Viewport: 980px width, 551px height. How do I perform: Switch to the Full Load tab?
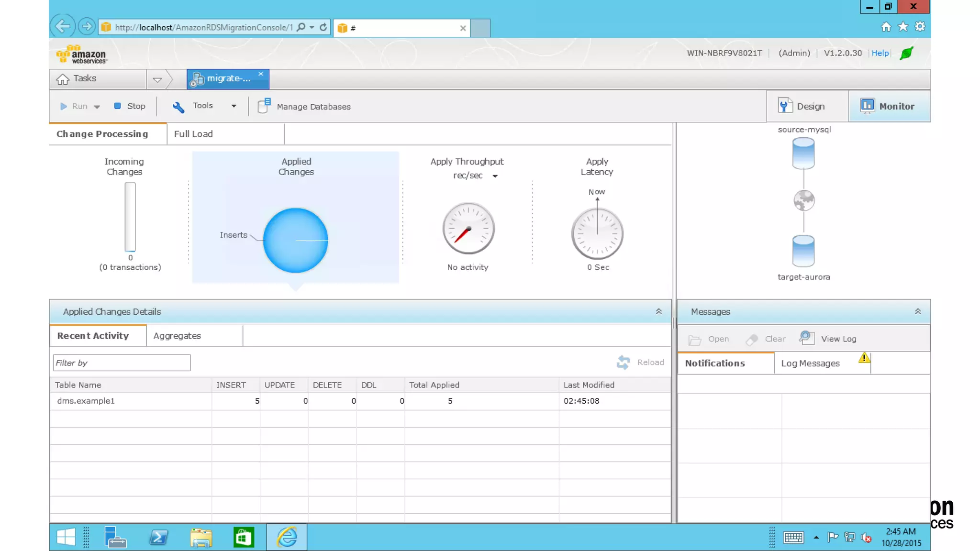tap(193, 134)
